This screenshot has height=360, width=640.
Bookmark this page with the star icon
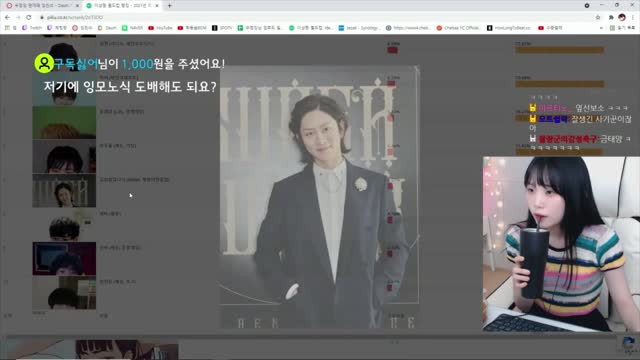click(x=598, y=18)
